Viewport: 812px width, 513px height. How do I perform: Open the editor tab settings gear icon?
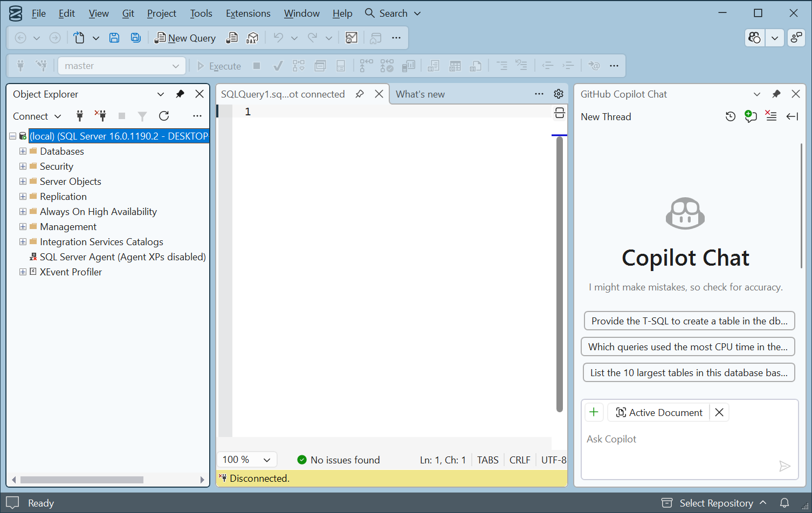559,94
